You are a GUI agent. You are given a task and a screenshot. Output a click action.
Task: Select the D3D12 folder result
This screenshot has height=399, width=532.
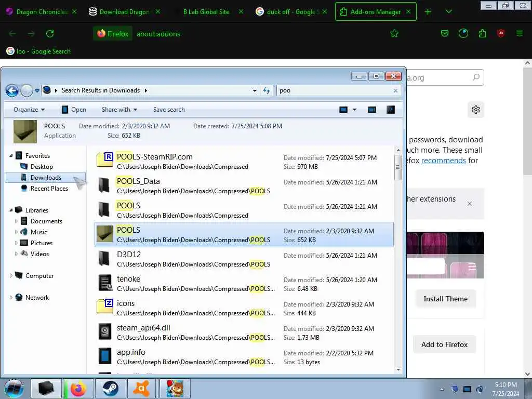coord(244,259)
